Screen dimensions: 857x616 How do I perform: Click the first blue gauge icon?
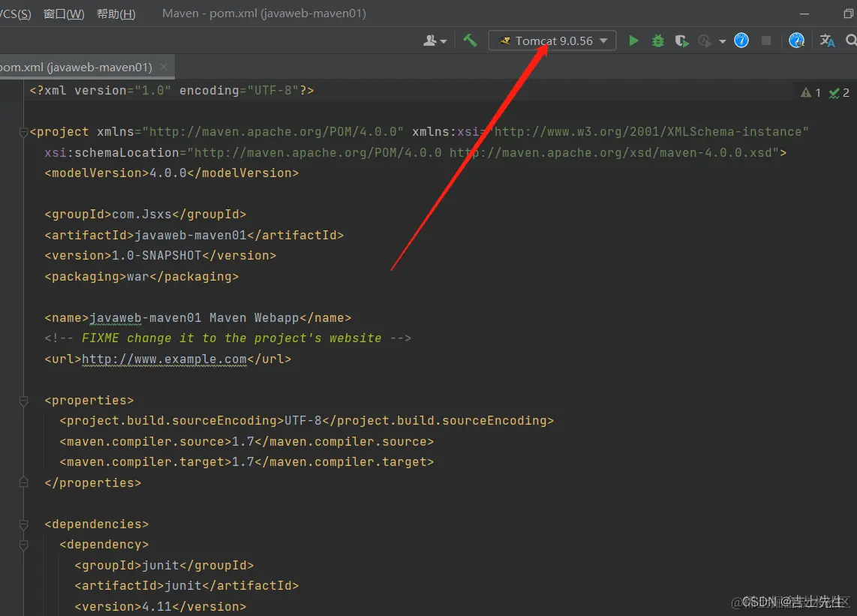click(x=741, y=41)
